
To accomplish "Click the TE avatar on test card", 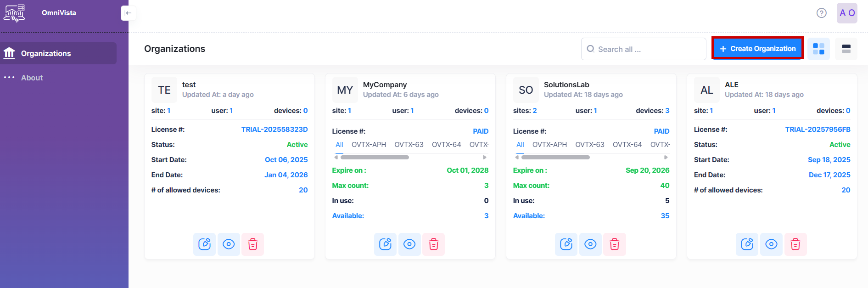I will pyautogui.click(x=164, y=90).
